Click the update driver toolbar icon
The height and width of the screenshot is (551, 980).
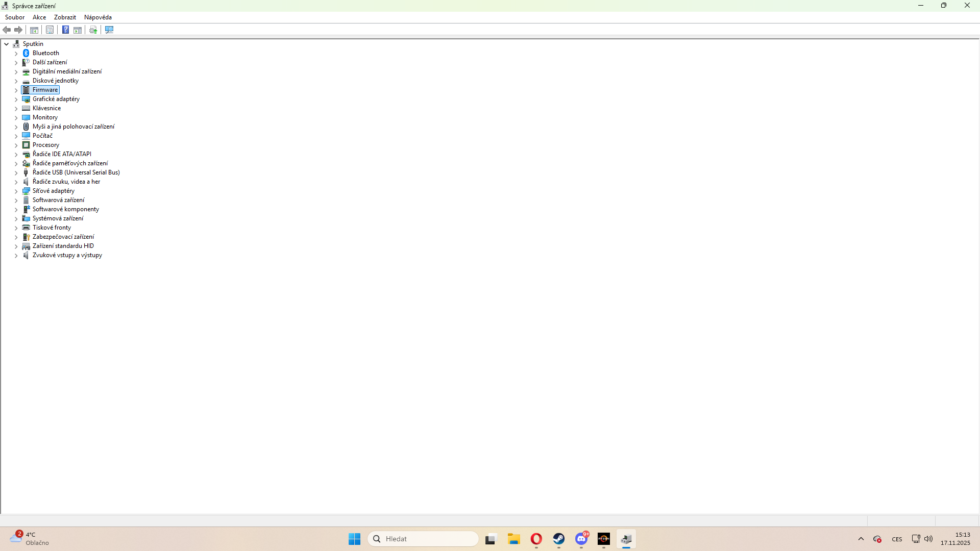pos(93,30)
